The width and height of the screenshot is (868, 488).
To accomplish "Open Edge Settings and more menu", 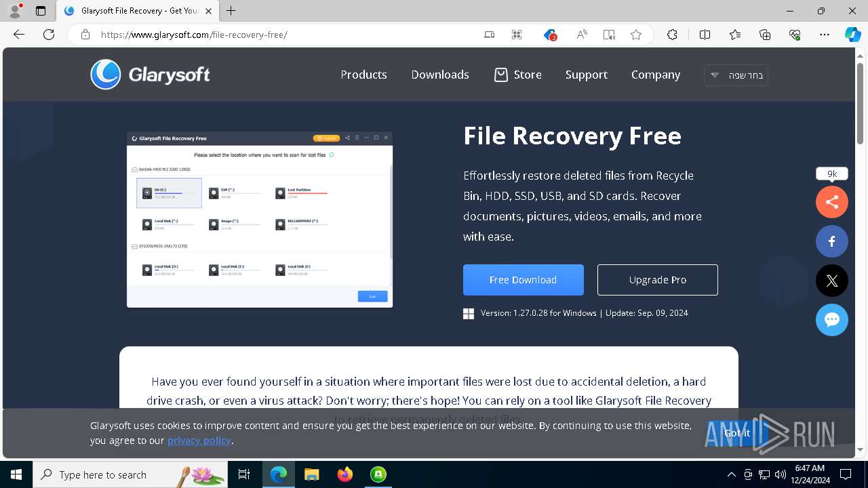I will coord(825,35).
